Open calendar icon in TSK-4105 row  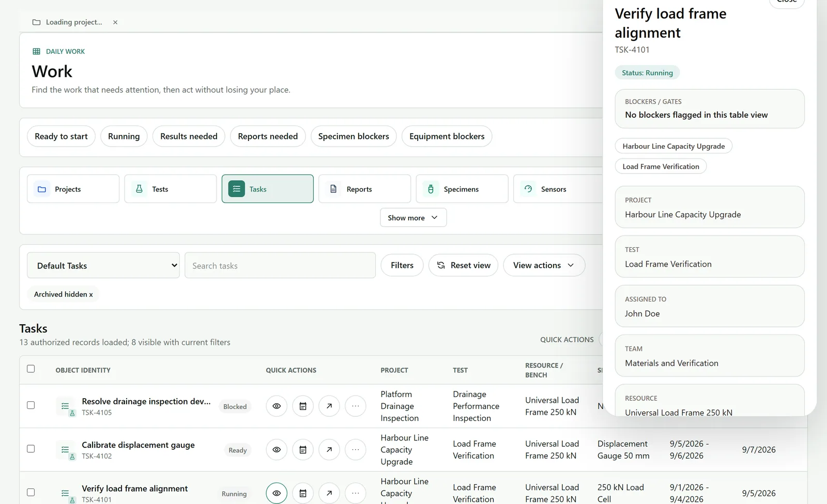[x=303, y=406]
